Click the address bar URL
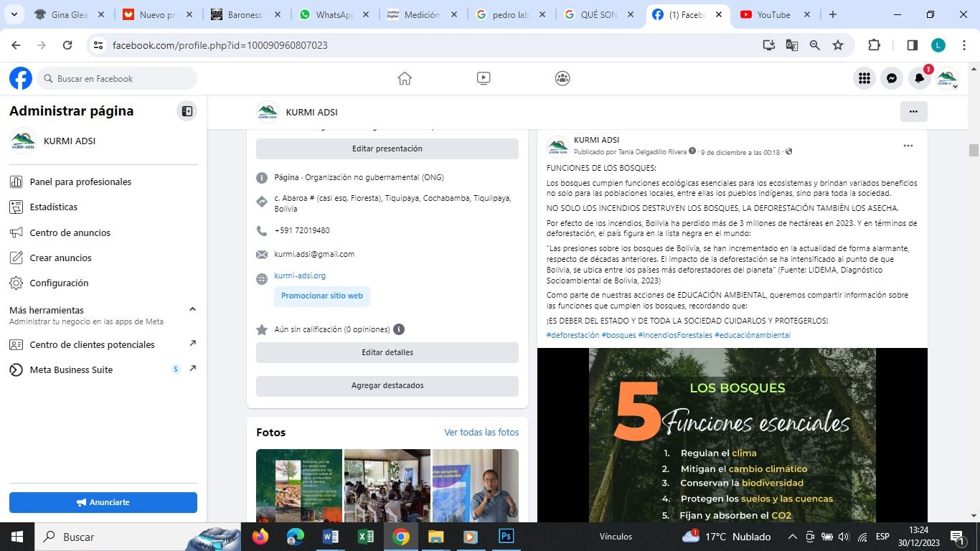Image resolution: width=980 pixels, height=551 pixels. coord(220,45)
